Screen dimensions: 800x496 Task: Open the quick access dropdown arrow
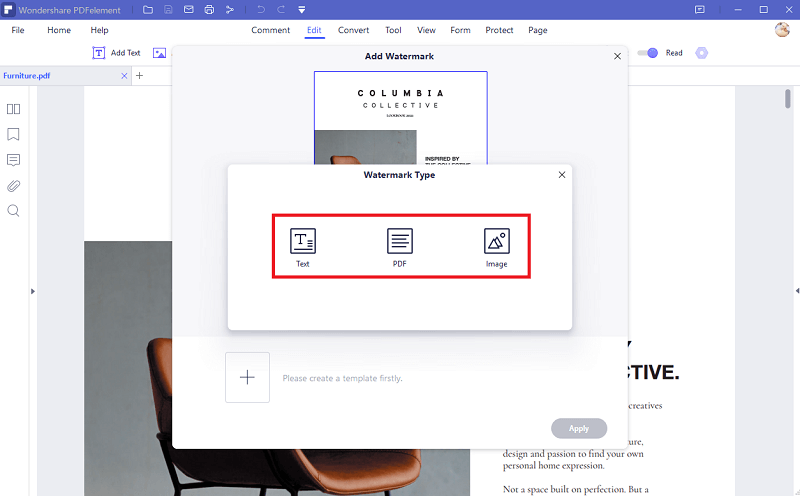pyautogui.click(x=302, y=10)
